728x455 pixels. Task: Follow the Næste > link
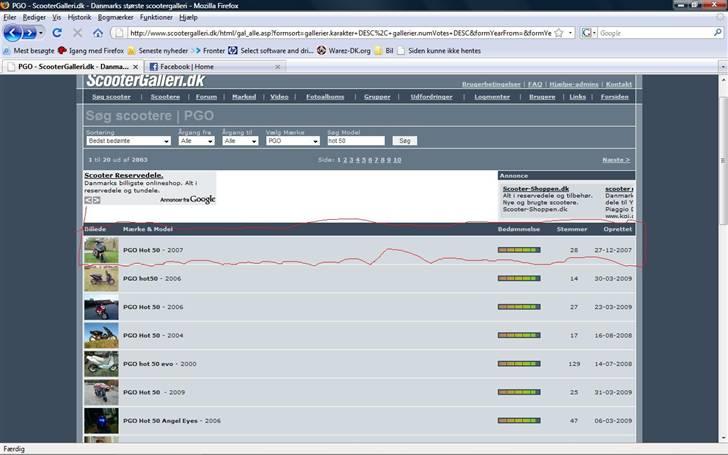(616, 160)
